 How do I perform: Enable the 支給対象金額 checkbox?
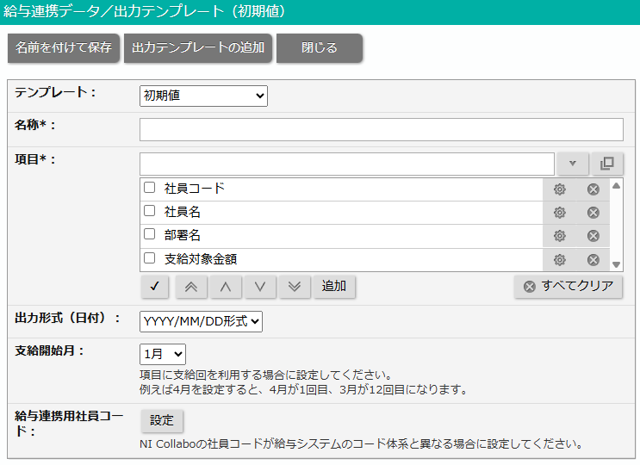click(x=150, y=258)
